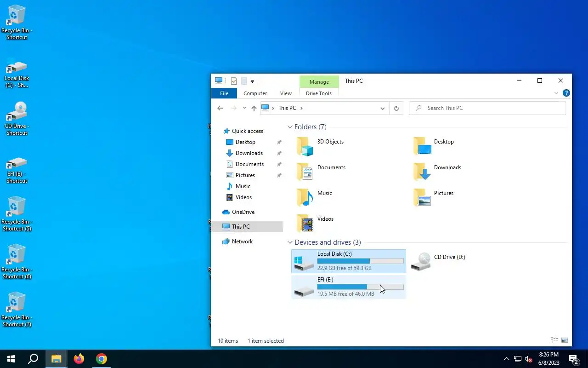Select Desktop in navigation pane

245,142
